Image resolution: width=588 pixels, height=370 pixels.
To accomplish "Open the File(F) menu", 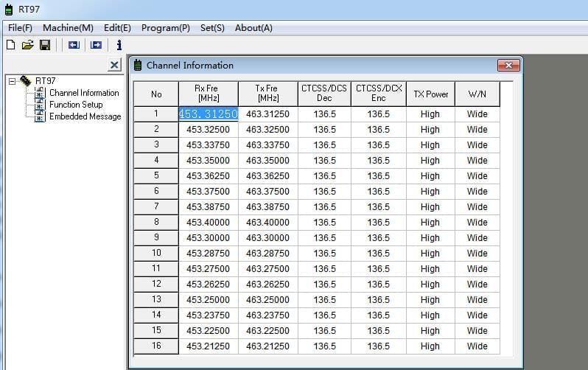I will pos(20,28).
